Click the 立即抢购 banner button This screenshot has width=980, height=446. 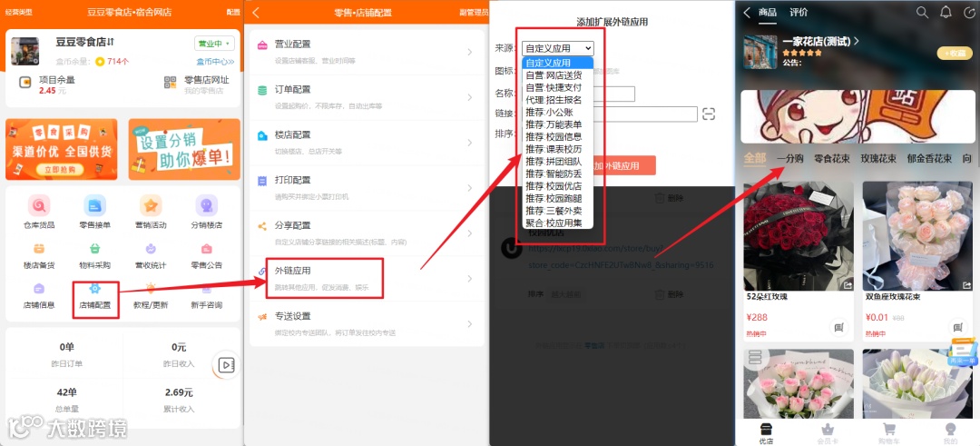60,170
